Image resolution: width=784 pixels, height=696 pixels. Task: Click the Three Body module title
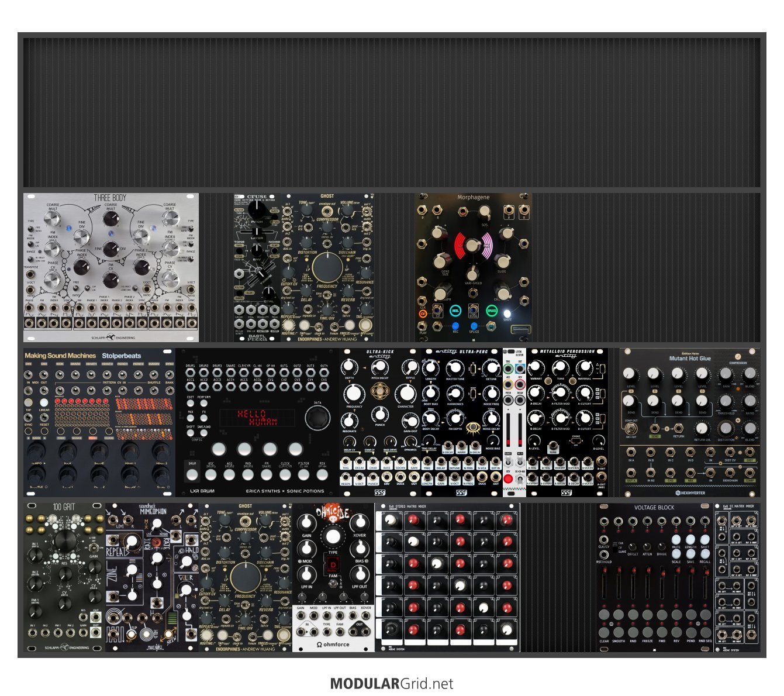pos(110,198)
